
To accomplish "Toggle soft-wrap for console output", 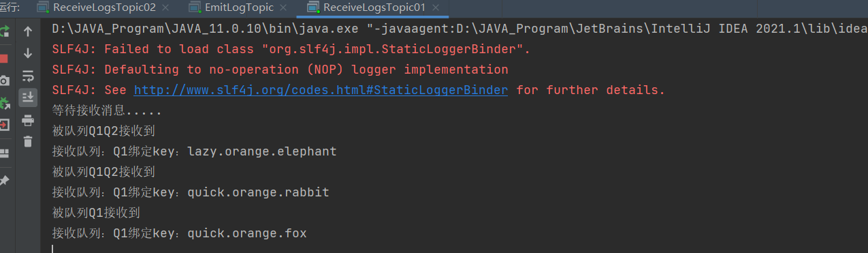I will point(28,75).
